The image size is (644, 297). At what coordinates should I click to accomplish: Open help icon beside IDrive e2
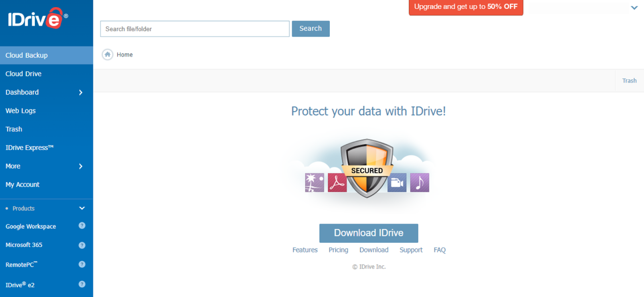coord(82,284)
